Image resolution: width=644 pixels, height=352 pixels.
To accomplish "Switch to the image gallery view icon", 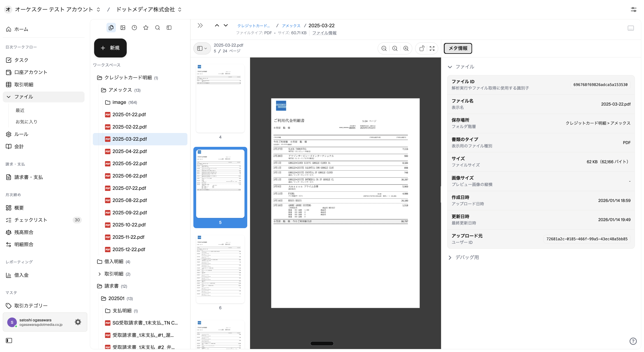I will 123,28.
